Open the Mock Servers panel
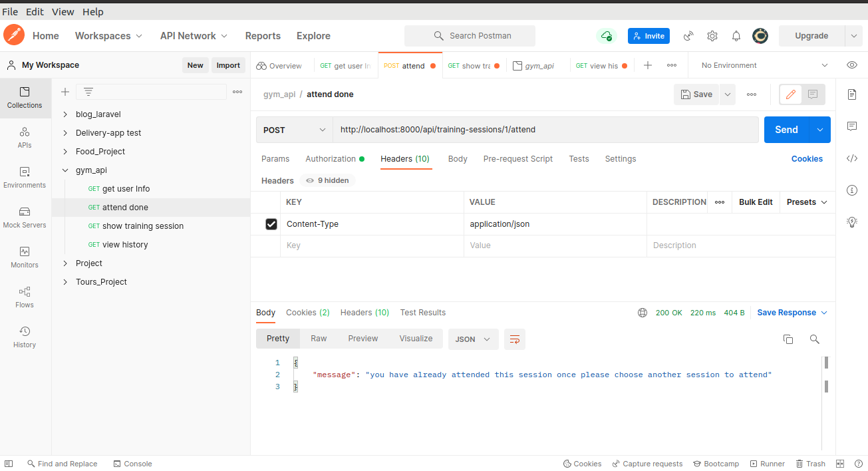The height and width of the screenshot is (471, 868). [x=25, y=218]
